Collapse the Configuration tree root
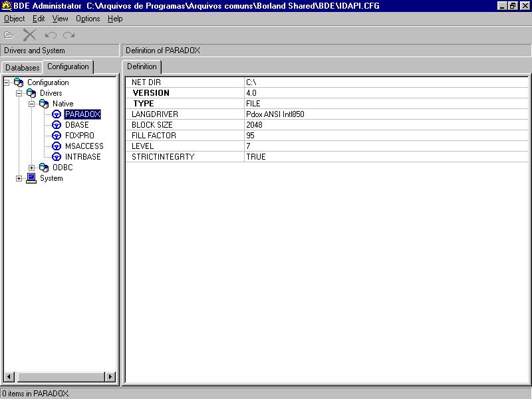 (6, 82)
